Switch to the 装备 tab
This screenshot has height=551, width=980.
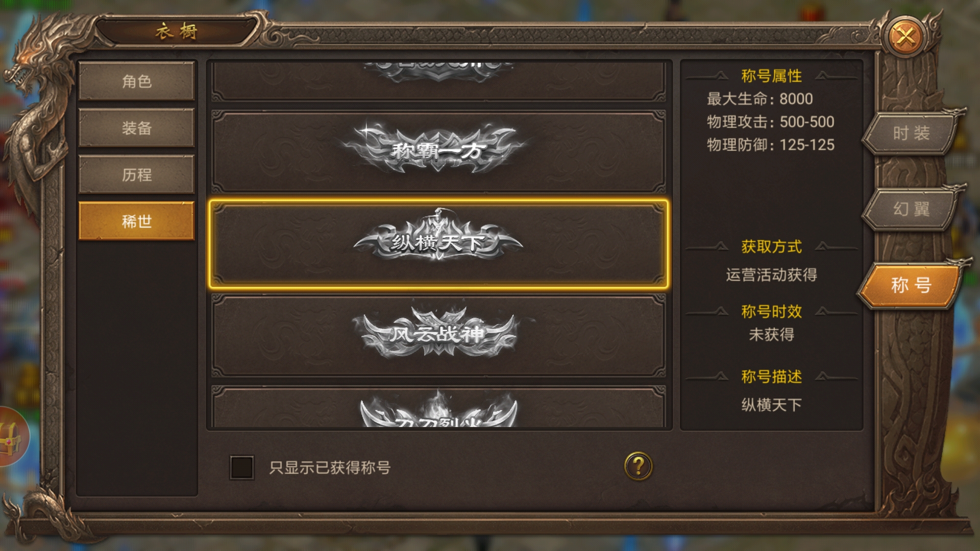coord(137,128)
